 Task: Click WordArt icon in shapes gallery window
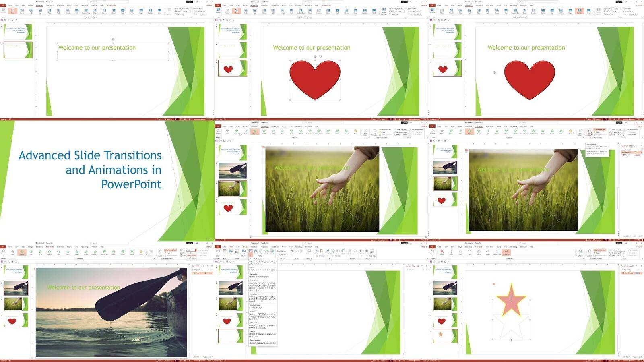tap(327, 252)
